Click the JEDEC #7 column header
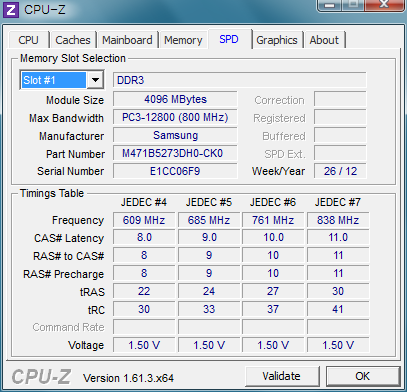The width and height of the screenshot is (407, 392). 338,202
